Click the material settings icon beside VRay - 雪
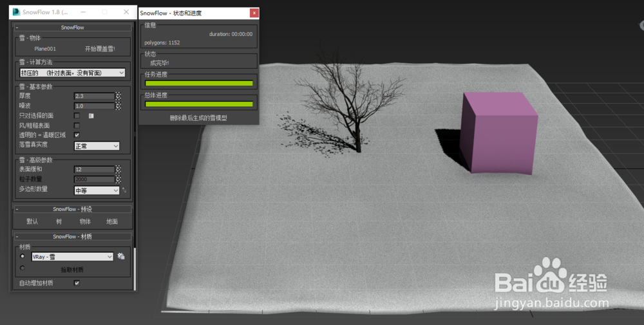The width and height of the screenshot is (644, 325). (121, 256)
